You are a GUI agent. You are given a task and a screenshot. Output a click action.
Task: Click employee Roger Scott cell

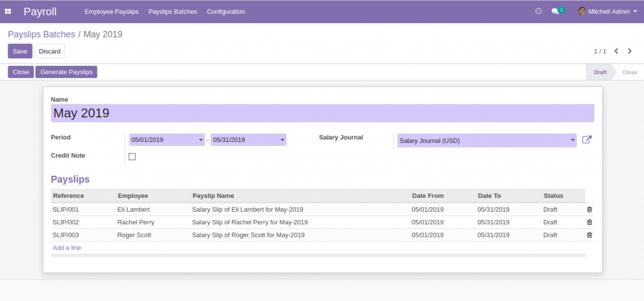point(153,235)
